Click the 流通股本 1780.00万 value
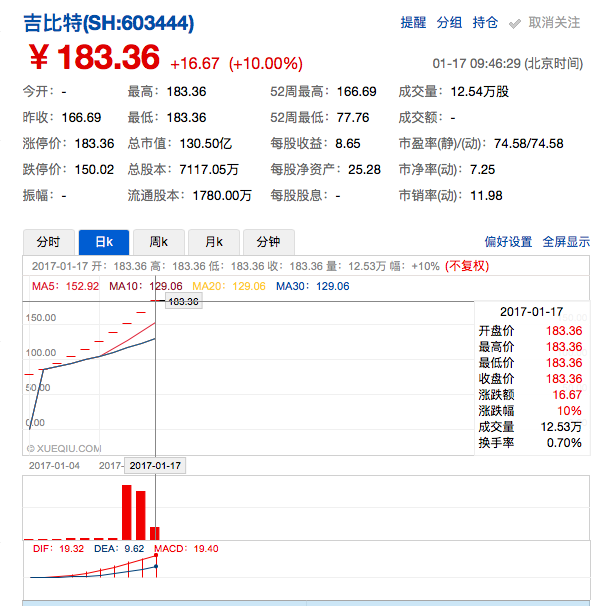The image size is (600, 606). (222, 196)
